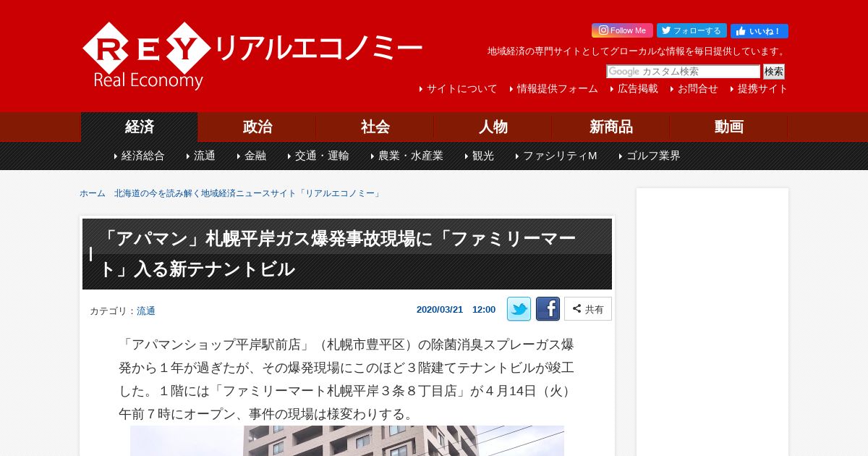Select the 動画 main navigation tab

(x=729, y=127)
